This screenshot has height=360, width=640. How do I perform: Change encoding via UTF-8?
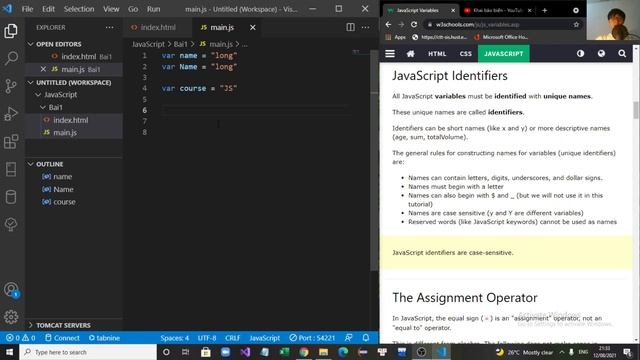coord(207,338)
